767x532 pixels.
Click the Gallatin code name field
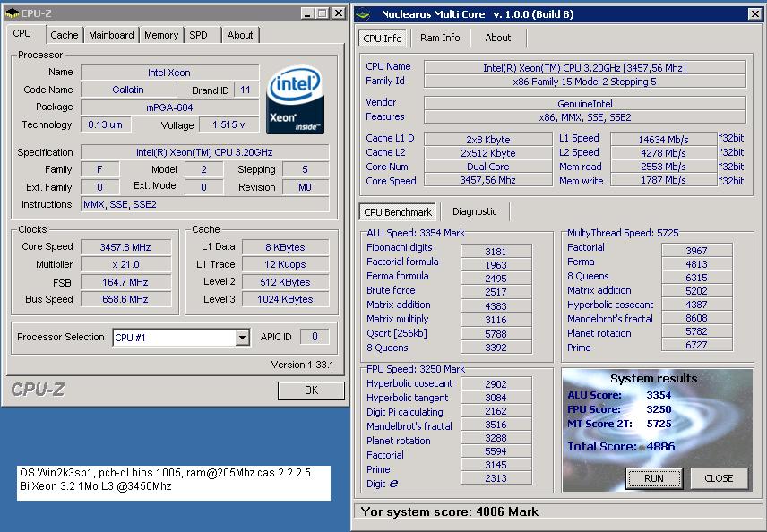point(129,90)
